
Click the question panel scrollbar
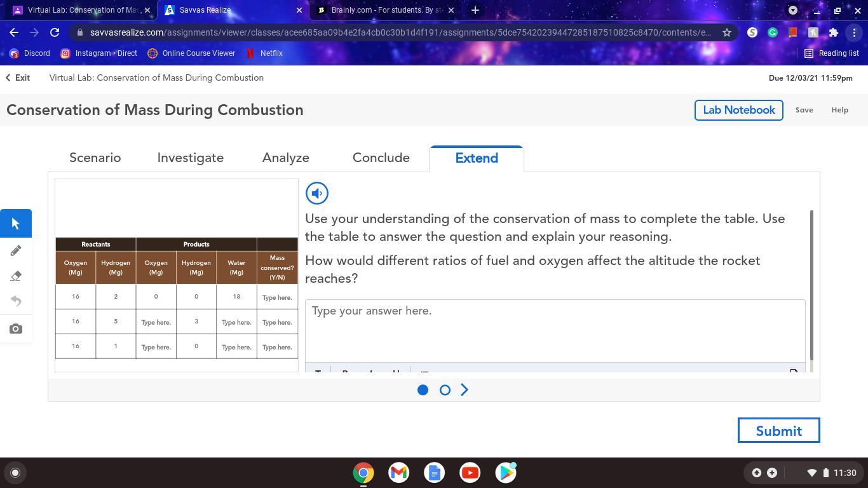click(x=811, y=286)
